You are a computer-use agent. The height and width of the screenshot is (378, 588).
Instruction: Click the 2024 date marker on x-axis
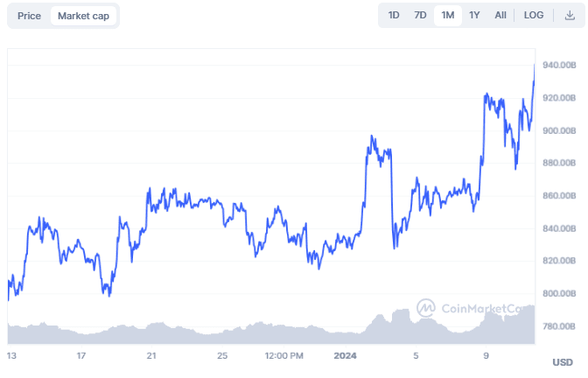345,356
